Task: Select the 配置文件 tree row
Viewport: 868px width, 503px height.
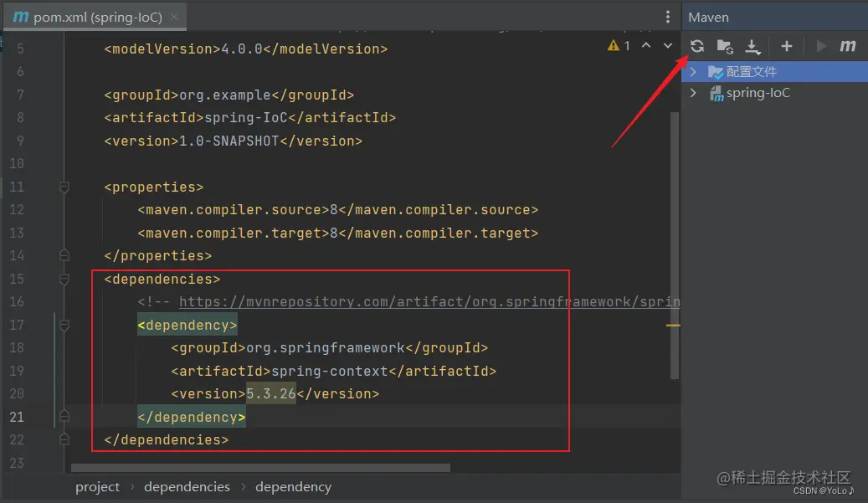Action: pyautogui.click(x=775, y=71)
